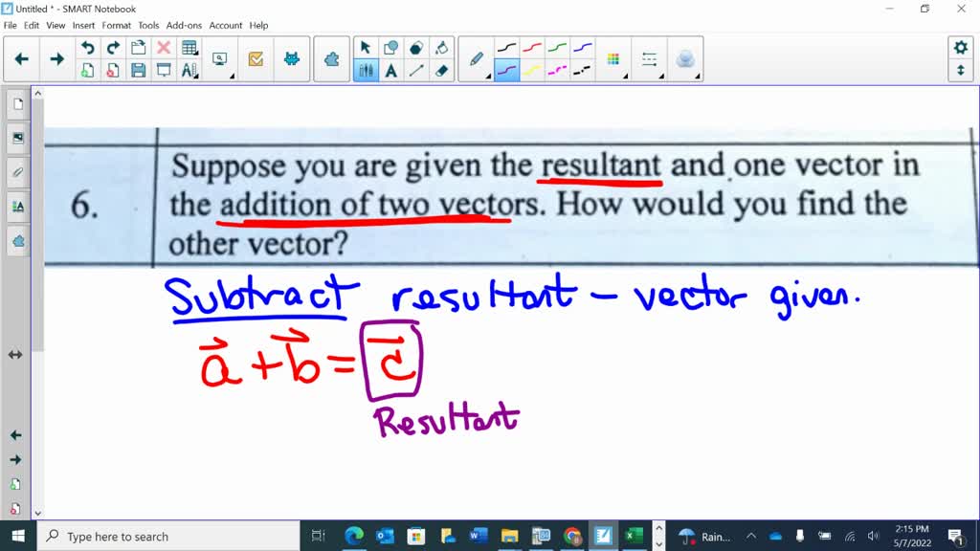Select the selection arrow tool
The height and width of the screenshot is (551, 980).
click(367, 48)
